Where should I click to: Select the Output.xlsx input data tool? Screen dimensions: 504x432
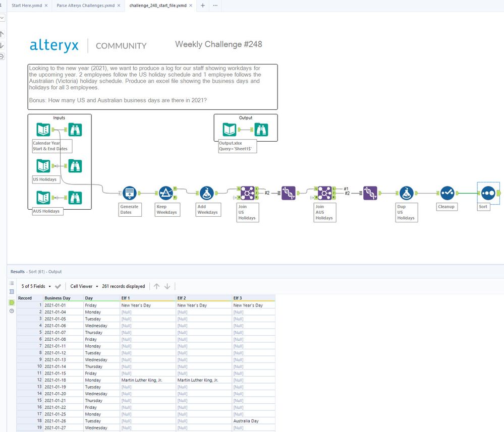230,130
